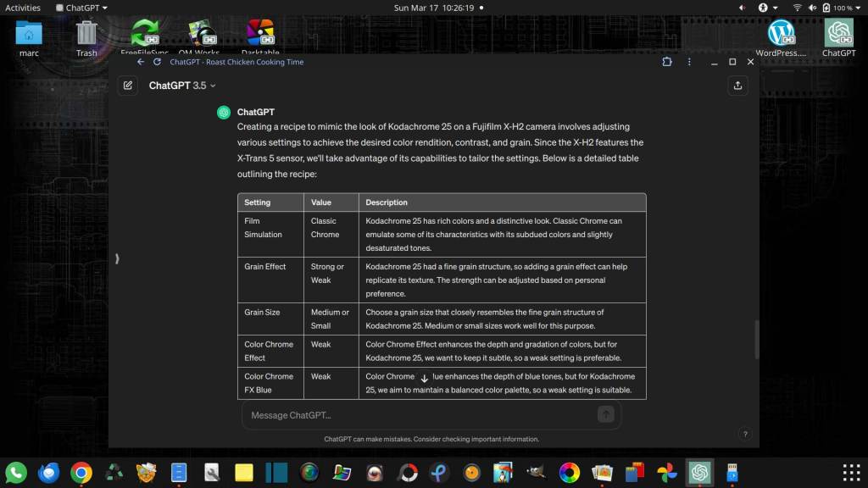Click the 'Grain Effect' setting cell
868x488 pixels.
click(270, 280)
